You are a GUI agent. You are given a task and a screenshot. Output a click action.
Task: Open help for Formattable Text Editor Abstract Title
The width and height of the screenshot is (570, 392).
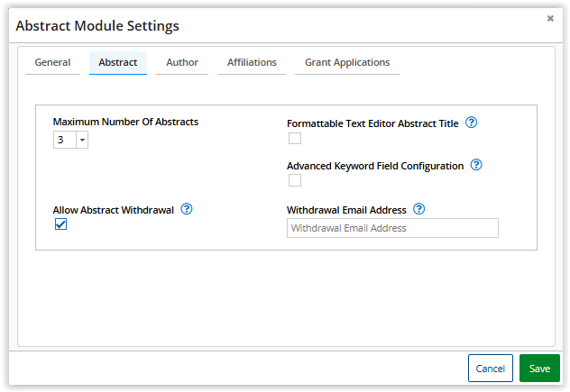click(471, 123)
